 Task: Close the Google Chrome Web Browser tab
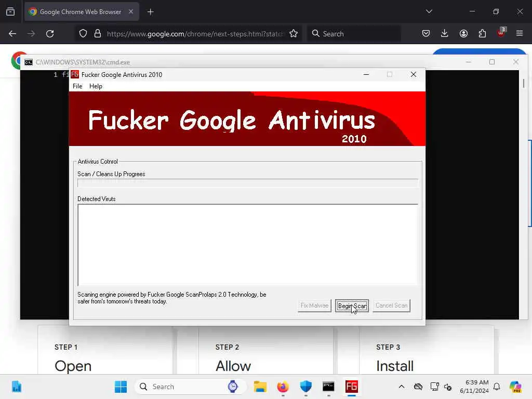pos(130,11)
